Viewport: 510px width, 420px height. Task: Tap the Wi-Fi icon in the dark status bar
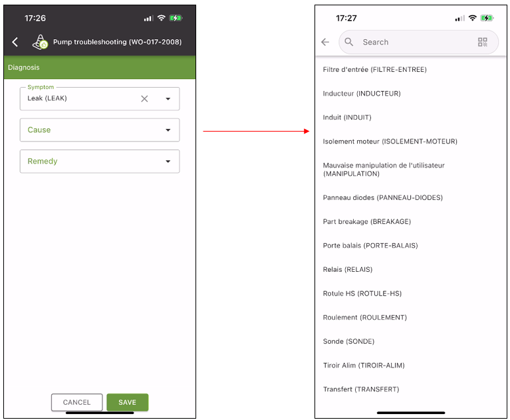click(162, 18)
